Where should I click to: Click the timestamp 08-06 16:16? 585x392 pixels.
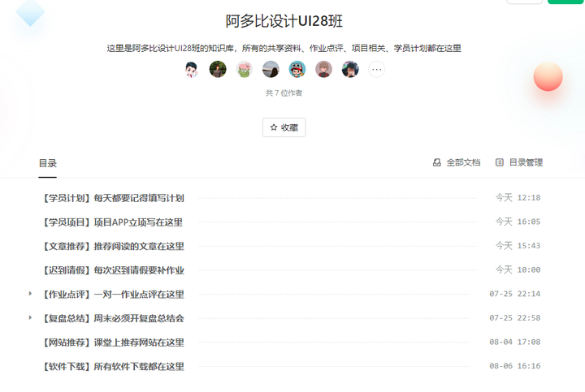(515, 366)
